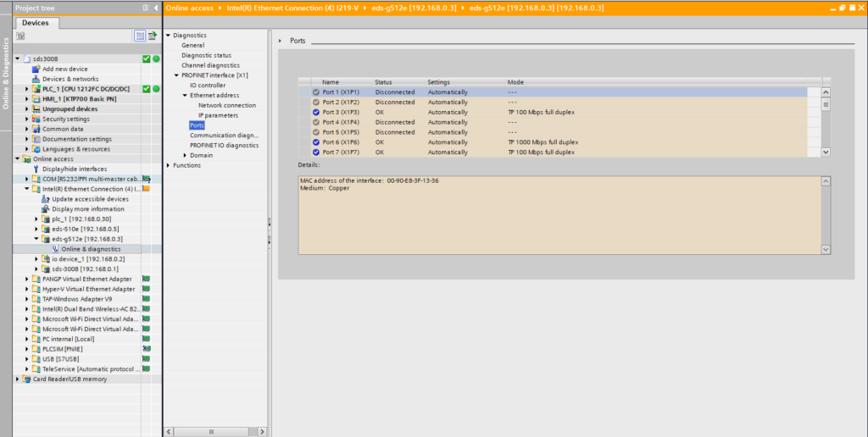Viewport: 868px width, 437px height.
Task: Expand the plc_1 [192.168.0.30] node
Action: [36, 219]
